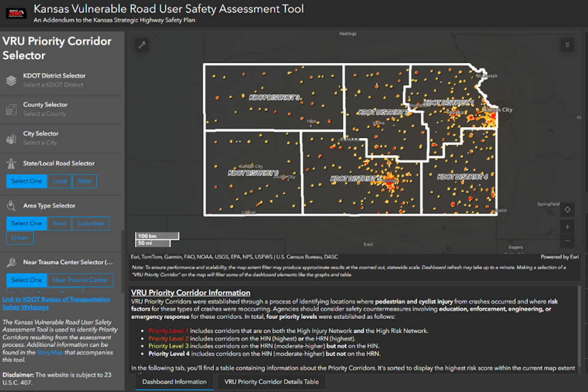Choose the Suburban area type

(x=91, y=223)
